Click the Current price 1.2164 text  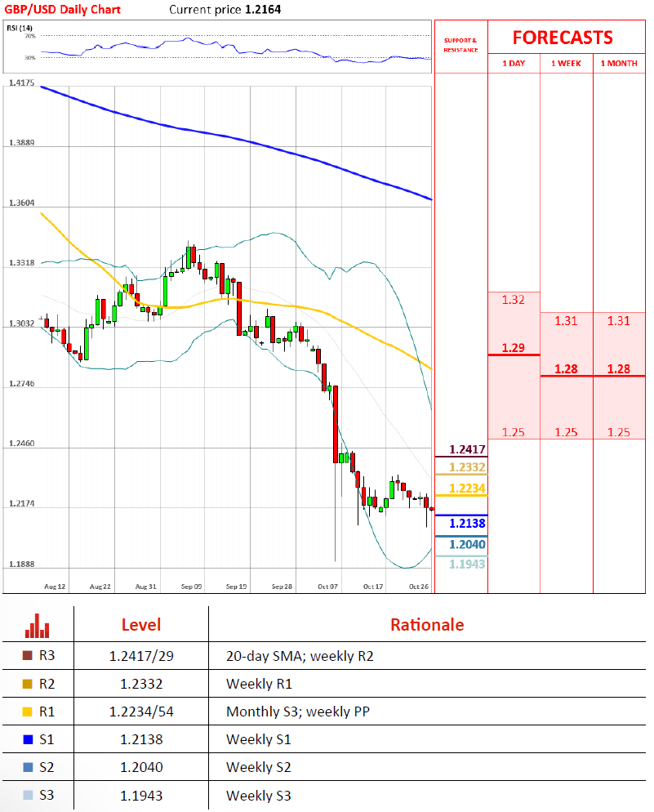225,9
